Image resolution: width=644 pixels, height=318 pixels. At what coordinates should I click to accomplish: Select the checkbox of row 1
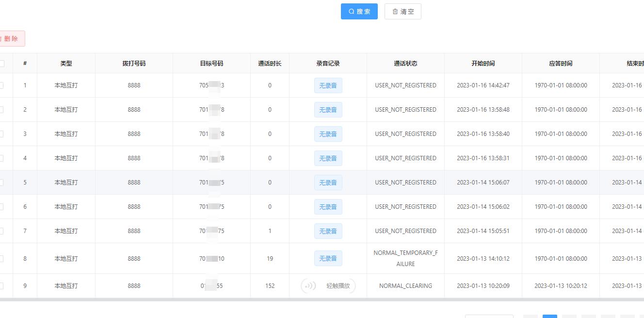point(2,85)
